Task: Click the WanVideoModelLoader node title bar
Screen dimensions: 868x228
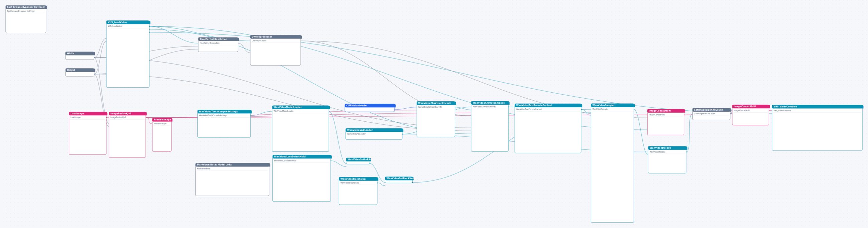Action: click(x=301, y=107)
